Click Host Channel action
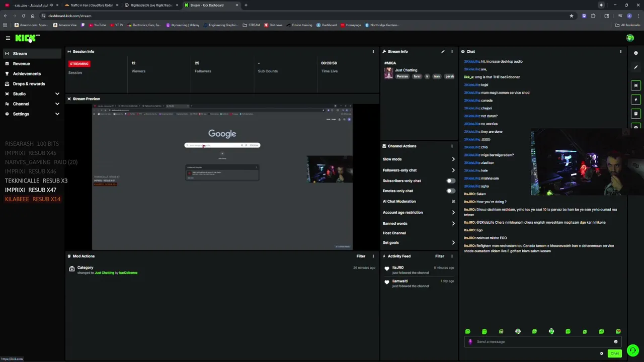This screenshot has height=362, width=644. click(x=394, y=233)
